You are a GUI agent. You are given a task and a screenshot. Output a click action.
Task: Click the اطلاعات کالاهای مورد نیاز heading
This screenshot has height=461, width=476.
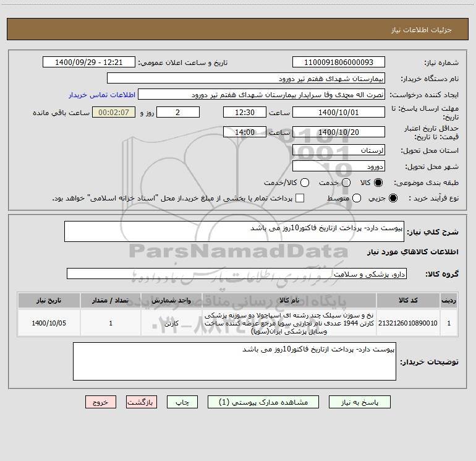tap(413, 252)
